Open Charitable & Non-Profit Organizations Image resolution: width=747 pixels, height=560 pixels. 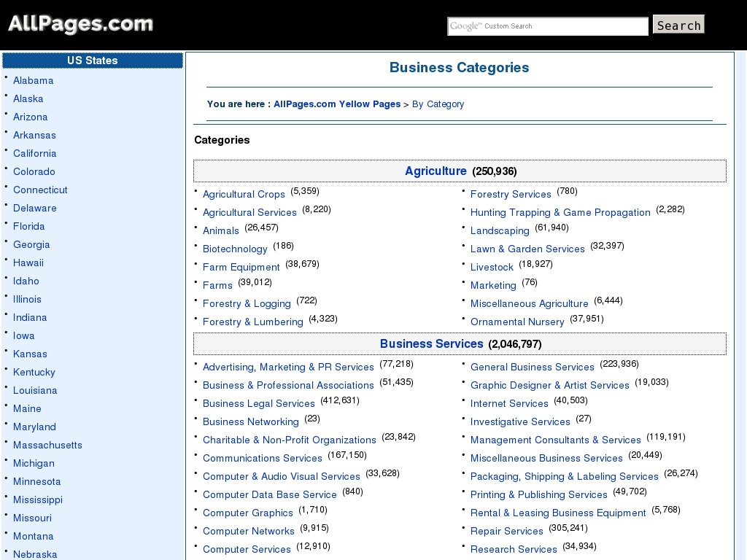tap(289, 440)
